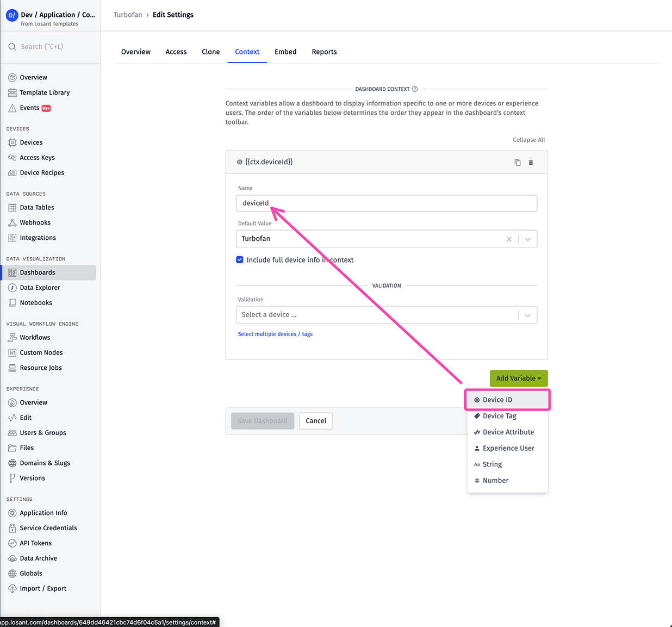Switch to the Embed tab
This screenshot has height=627, width=672.
pyautogui.click(x=285, y=52)
